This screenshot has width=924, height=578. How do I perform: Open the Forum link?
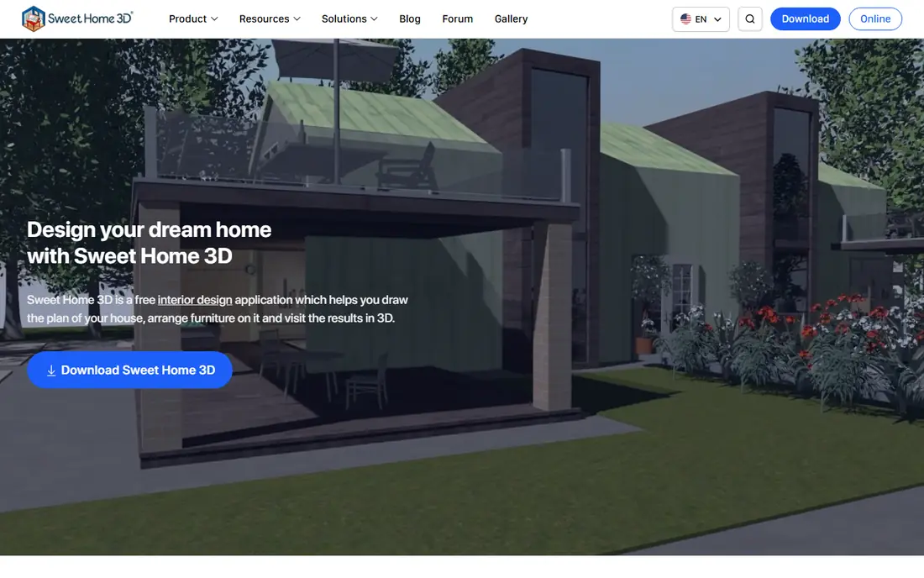coord(457,18)
